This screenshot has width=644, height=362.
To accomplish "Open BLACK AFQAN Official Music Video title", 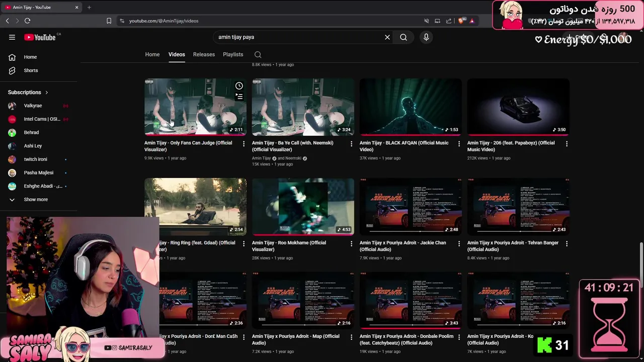I will 404,146.
